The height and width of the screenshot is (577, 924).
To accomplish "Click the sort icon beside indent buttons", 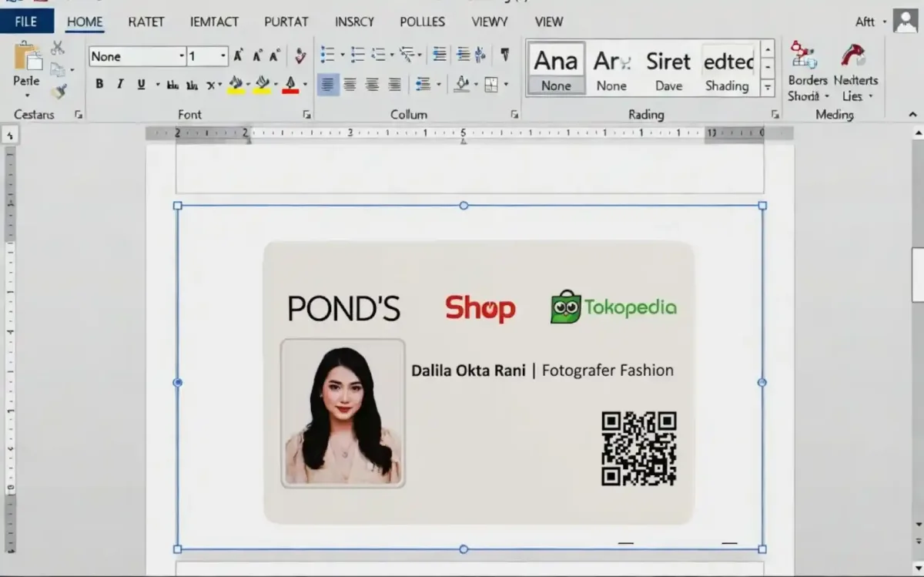I will [481, 55].
